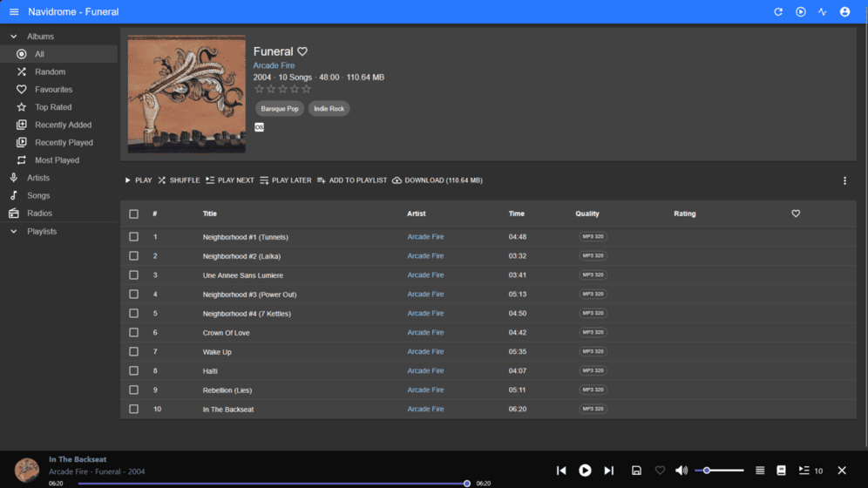868x488 pixels.
Task: Save play queue with the floppy disk icon
Action: (636, 471)
